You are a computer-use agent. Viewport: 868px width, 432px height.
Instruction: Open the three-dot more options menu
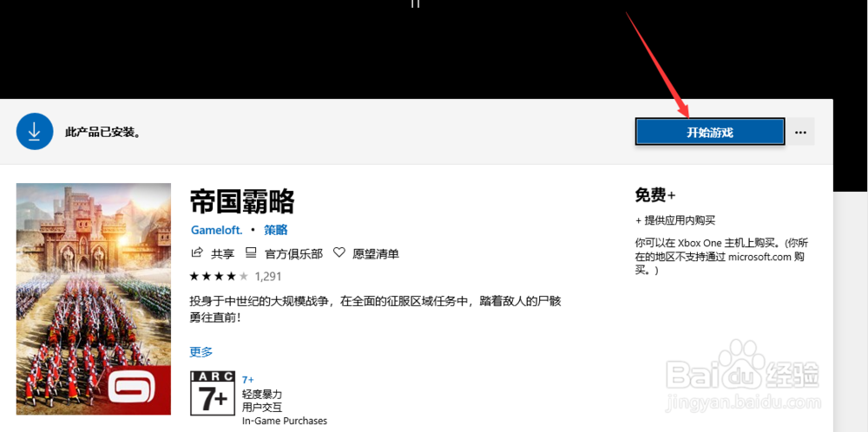pyautogui.click(x=800, y=133)
